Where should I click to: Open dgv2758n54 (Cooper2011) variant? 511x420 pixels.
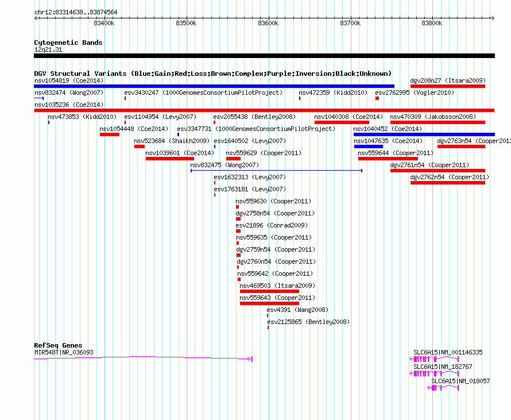[x=276, y=213]
